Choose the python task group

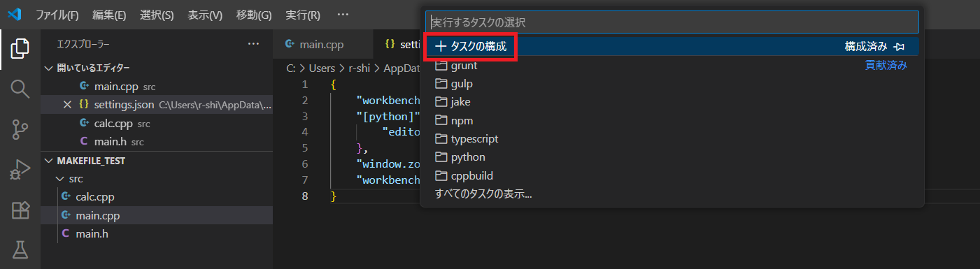tap(672, 157)
